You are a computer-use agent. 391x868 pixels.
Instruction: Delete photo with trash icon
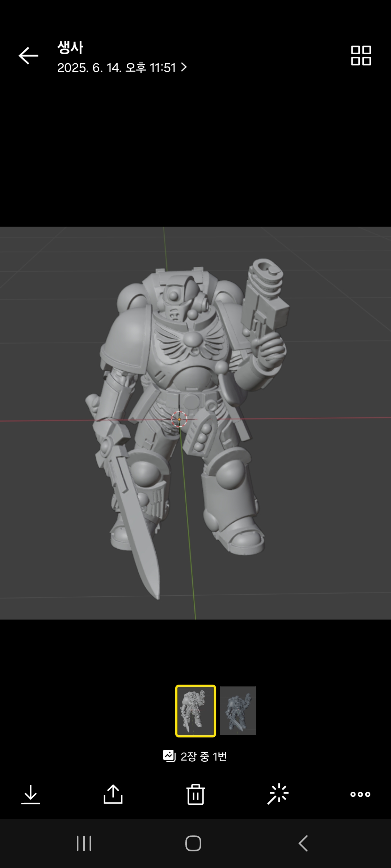click(x=195, y=794)
